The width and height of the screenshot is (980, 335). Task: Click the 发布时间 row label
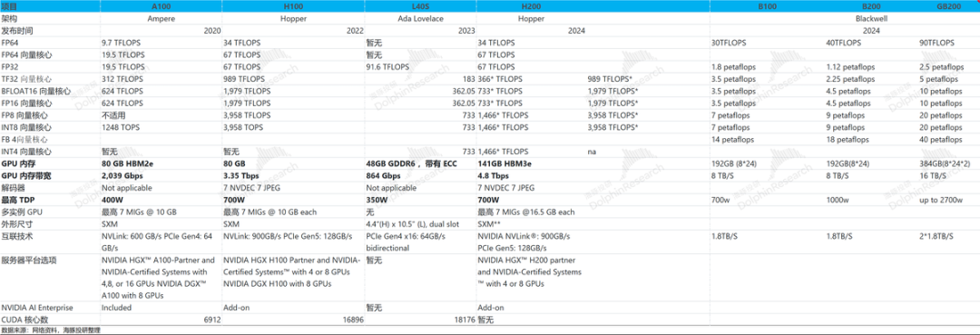tap(17, 30)
